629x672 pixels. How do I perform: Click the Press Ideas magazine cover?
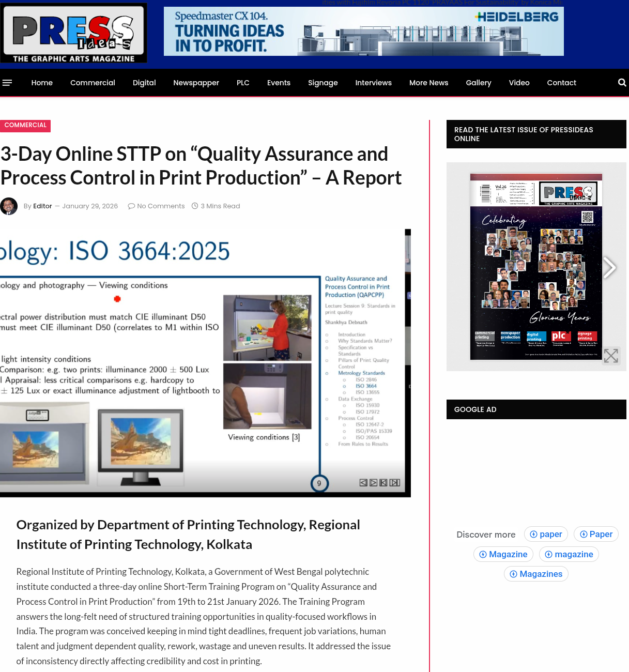coord(536,267)
